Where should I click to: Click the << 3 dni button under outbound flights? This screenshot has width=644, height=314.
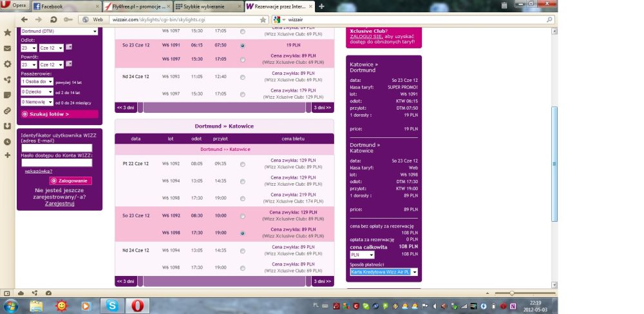tap(126, 108)
